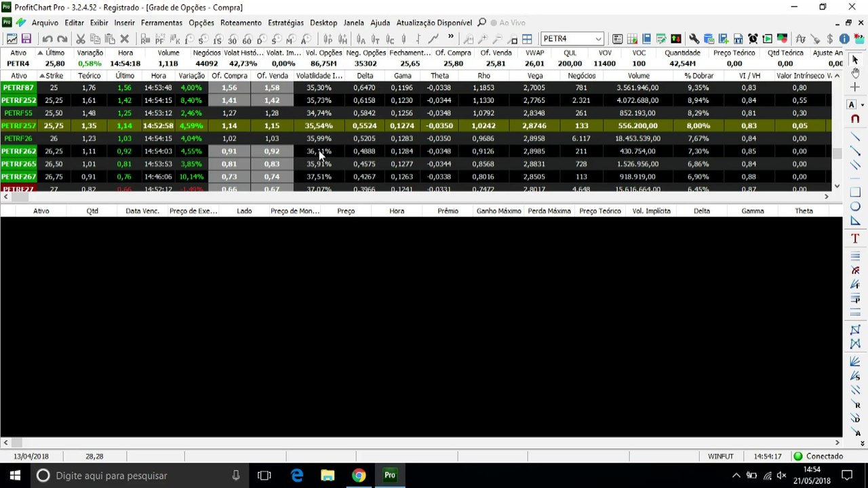Screen dimensions: 868x488
Task: Click the options grid vertical scrollbar down arrow
Action: click(x=837, y=186)
